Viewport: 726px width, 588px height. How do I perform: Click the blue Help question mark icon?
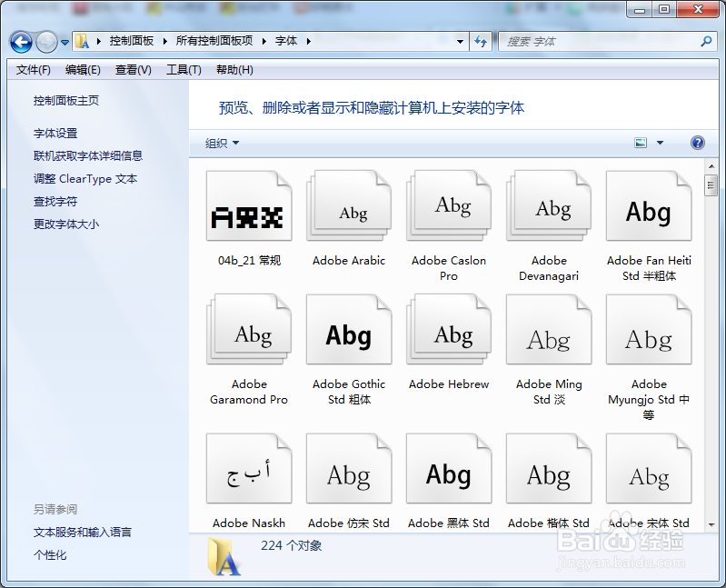698,143
